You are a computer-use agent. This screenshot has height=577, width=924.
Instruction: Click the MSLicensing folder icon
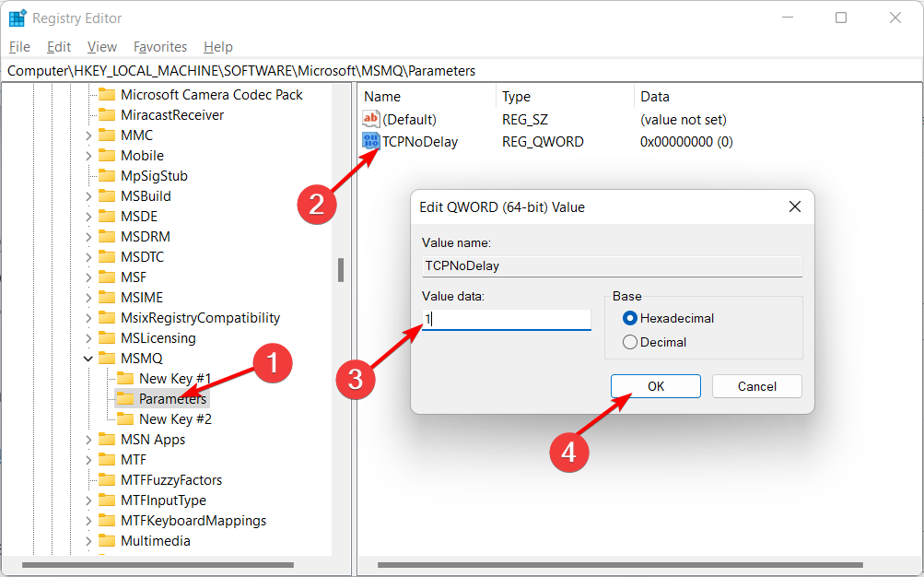[107, 337]
